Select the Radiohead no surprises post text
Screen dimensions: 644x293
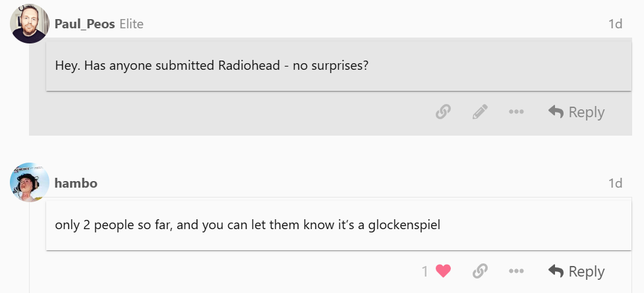click(212, 66)
